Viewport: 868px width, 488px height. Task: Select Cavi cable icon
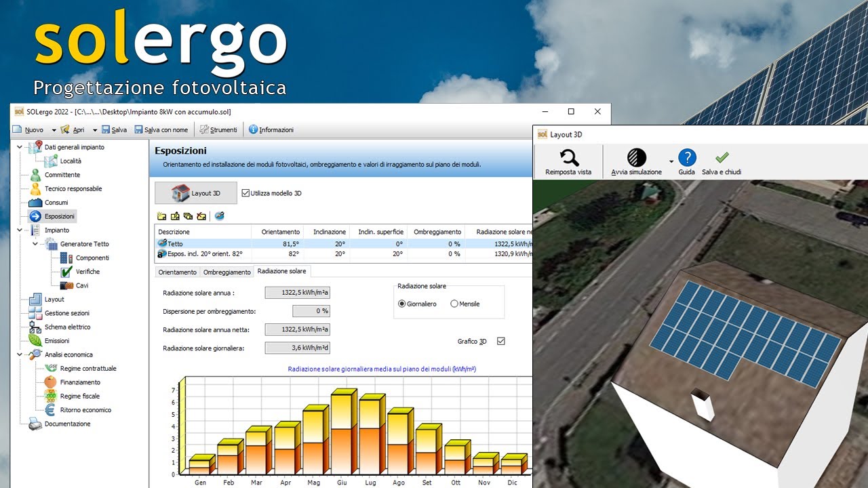click(66, 285)
